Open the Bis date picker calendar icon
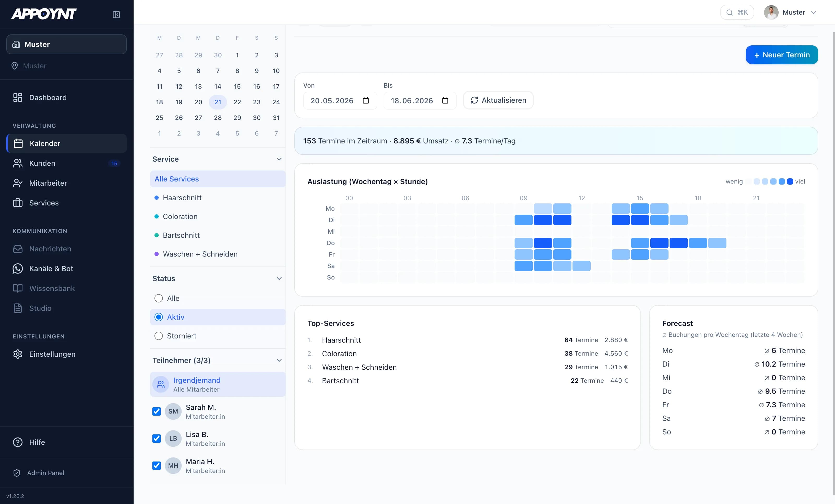 pyautogui.click(x=445, y=101)
